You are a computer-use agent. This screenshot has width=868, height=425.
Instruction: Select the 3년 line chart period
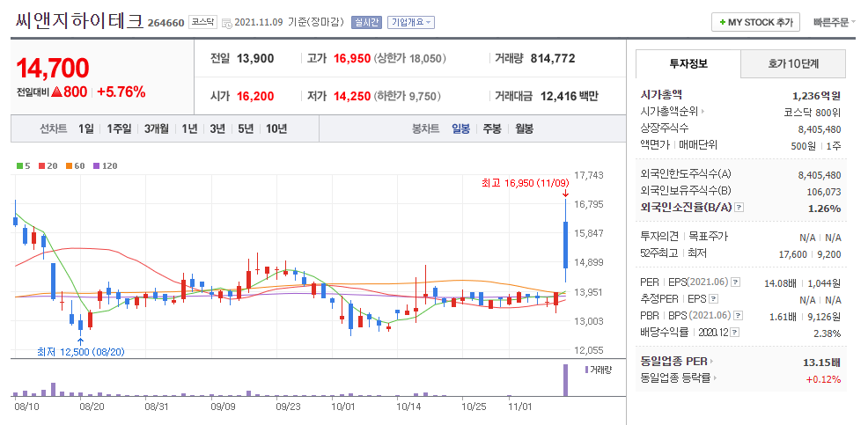[217, 128]
